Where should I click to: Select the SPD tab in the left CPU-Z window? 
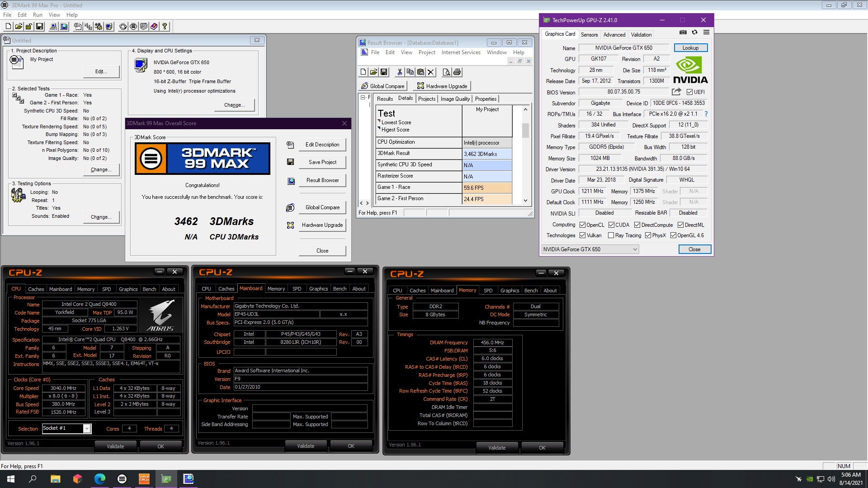click(107, 289)
